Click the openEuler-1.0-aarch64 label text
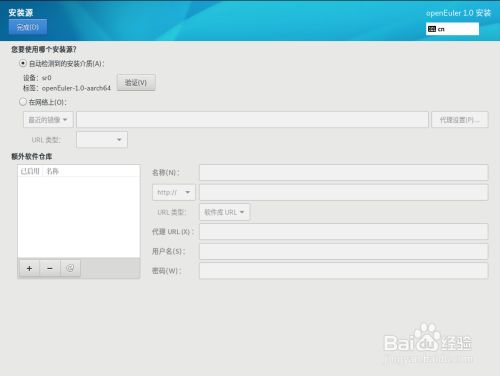 click(76, 88)
